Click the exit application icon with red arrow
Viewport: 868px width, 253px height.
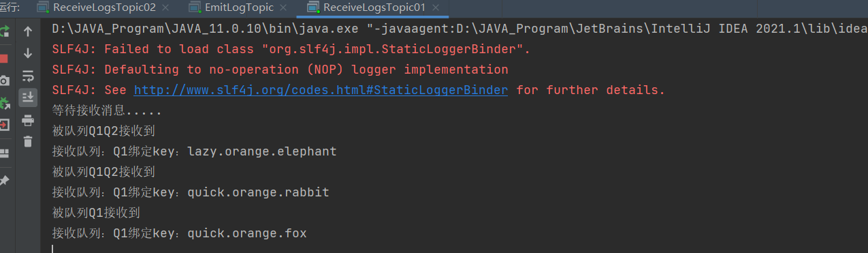3,125
